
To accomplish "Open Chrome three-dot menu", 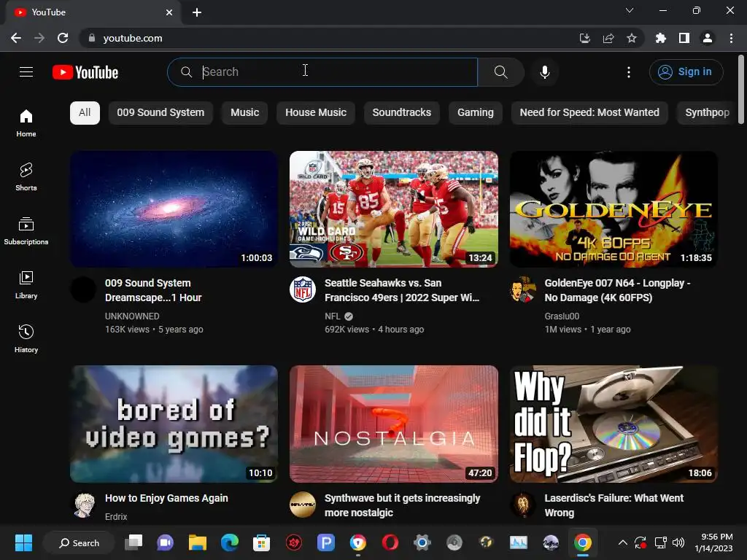I will 731,38.
